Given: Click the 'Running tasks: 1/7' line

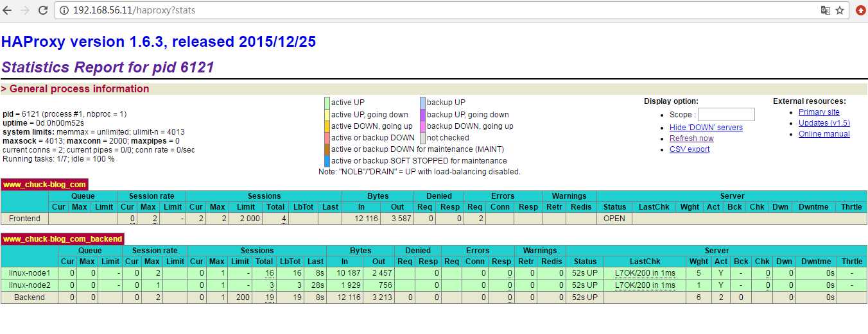Looking at the screenshot, I should click(x=58, y=159).
